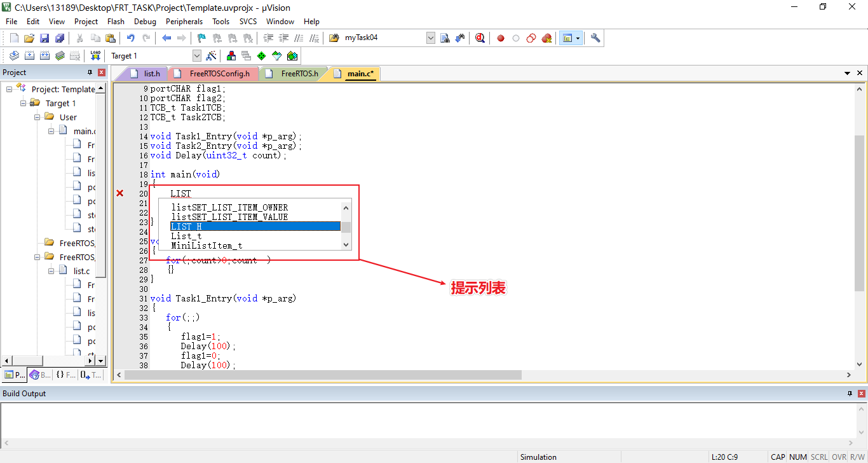Open the window layout dropdown arrow
This screenshot has height=463, width=868.
point(578,38)
